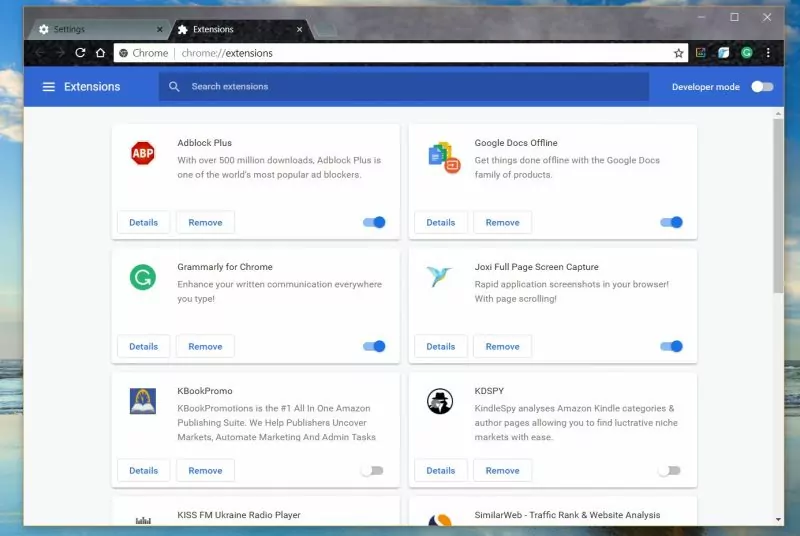The height and width of the screenshot is (536, 800).
Task: Click the Joxi hummingbird icon
Action: tap(439, 276)
